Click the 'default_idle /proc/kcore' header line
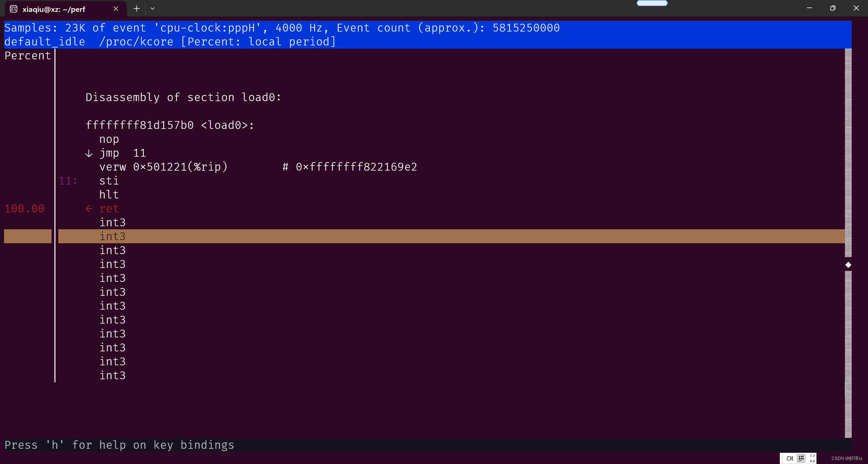Screen dimensions: 868x464 click(170, 42)
